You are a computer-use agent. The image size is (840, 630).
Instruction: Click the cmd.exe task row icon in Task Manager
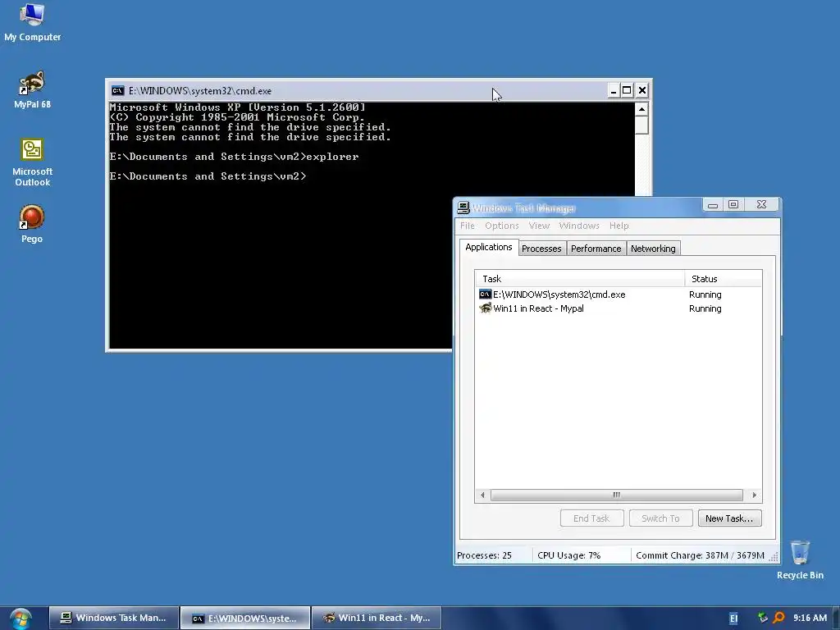click(x=486, y=294)
